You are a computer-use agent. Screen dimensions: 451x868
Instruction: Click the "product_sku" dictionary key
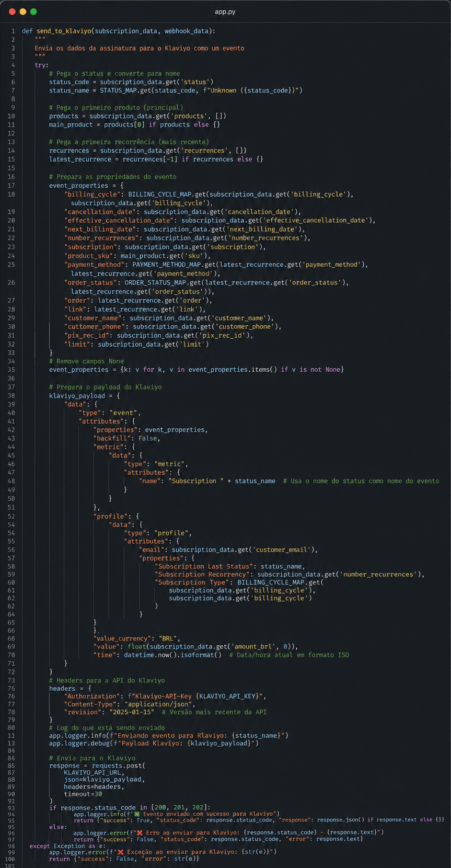coord(88,256)
